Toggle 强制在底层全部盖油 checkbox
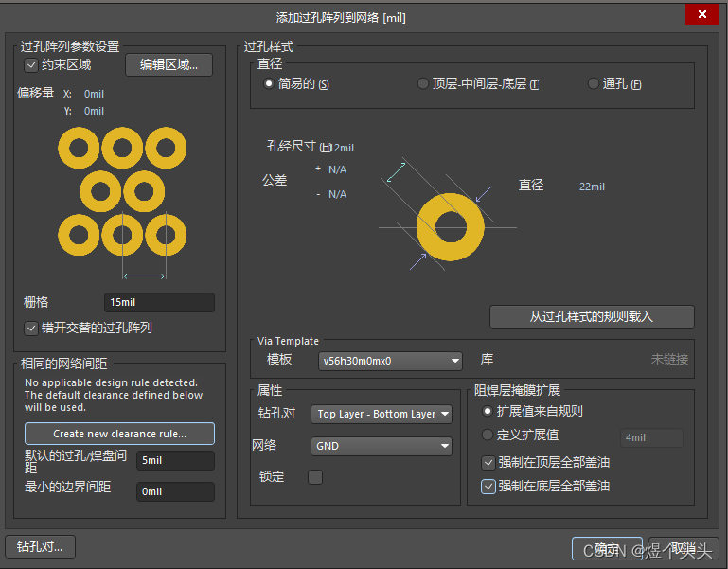 pyautogui.click(x=488, y=487)
